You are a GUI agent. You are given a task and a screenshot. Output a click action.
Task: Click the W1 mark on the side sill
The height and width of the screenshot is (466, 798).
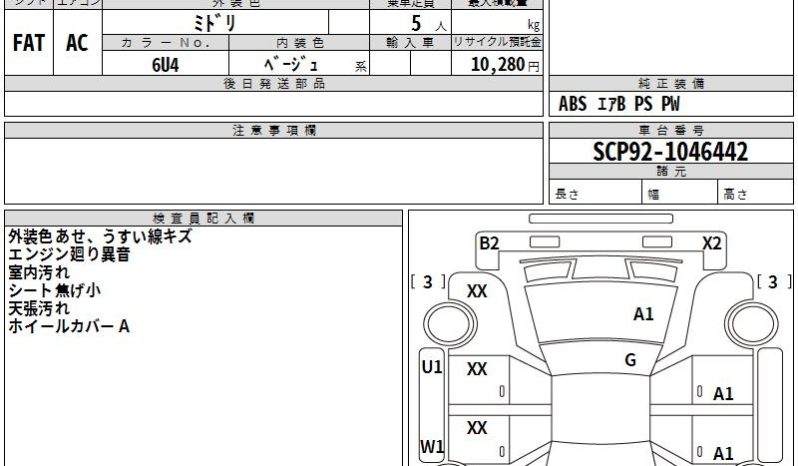click(x=432, y=447)
